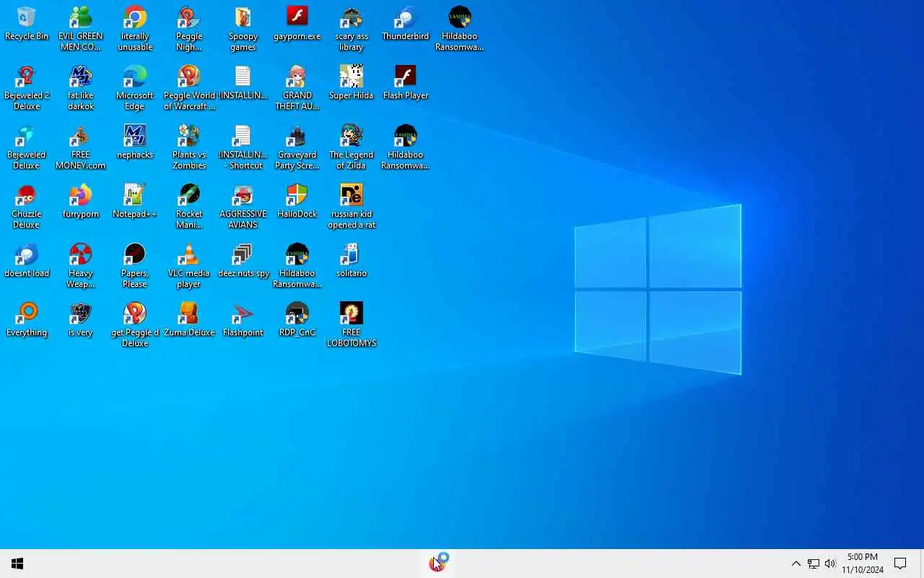Select the Papers, Please shortcut
924x578 pixels.
coord(135,266)
